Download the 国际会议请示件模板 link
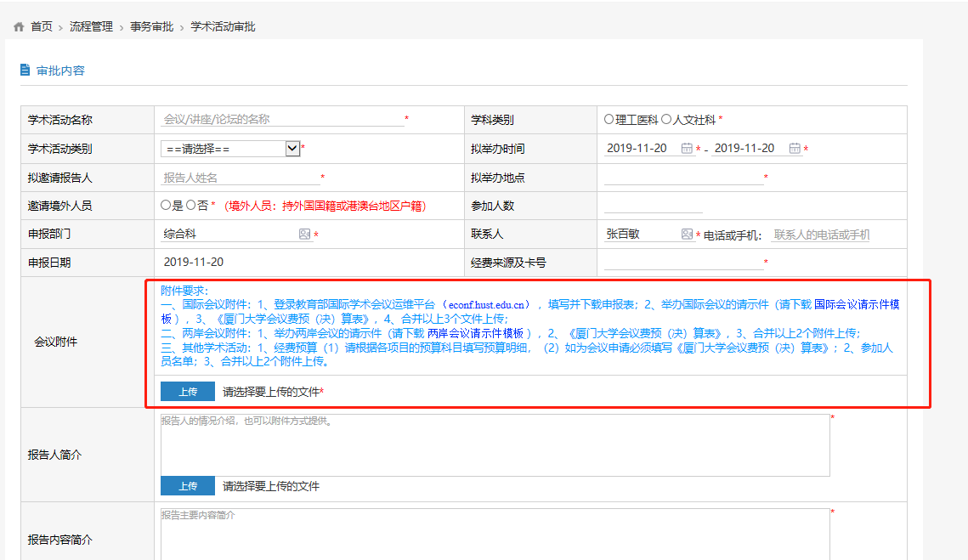The width and height of the screenshot is (968, 560). pos(857,304)
